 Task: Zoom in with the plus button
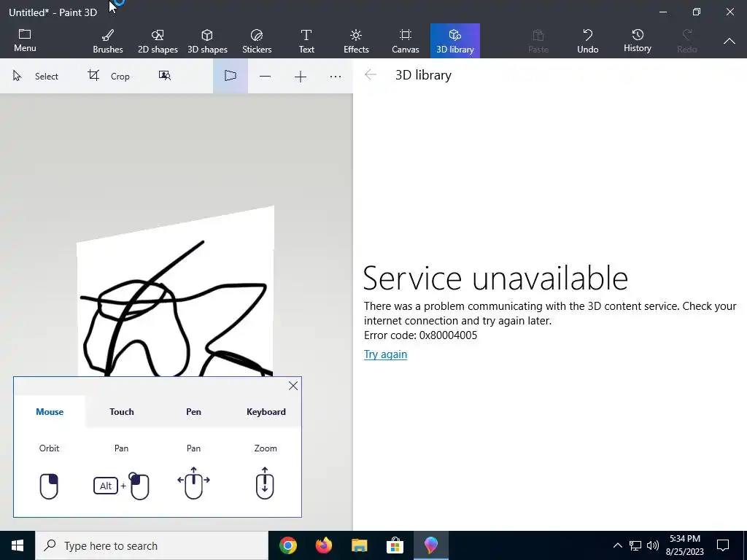(x=300, y=76)
